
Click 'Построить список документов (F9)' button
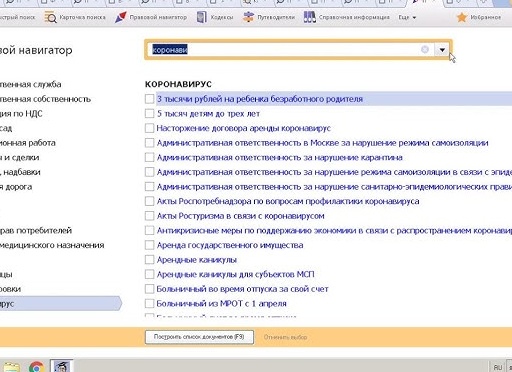[x=199, y=337]
